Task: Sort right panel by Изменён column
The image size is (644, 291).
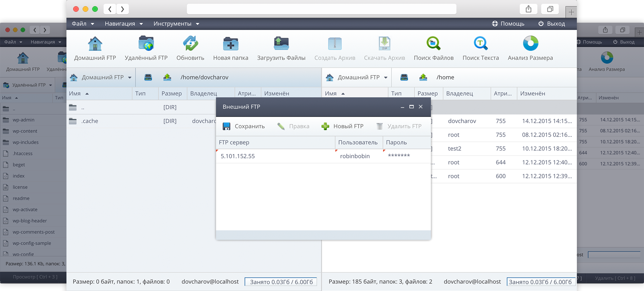Action: coord(546,93)
